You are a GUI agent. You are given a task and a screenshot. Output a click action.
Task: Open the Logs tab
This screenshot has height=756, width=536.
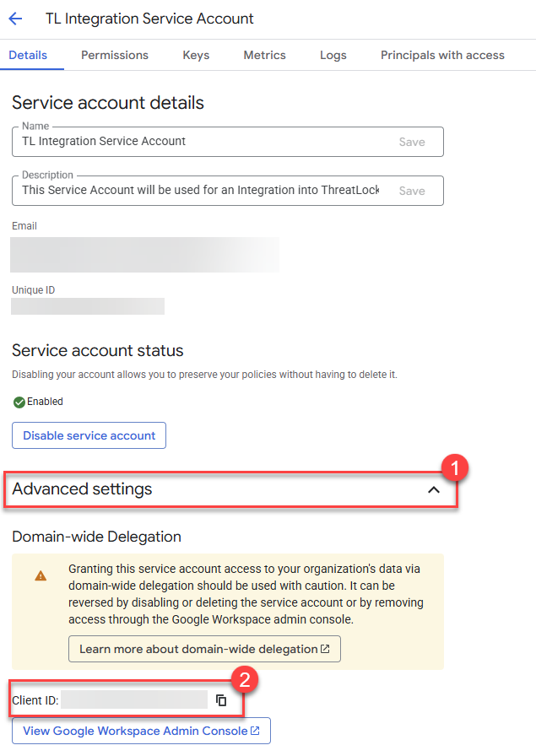333,55
